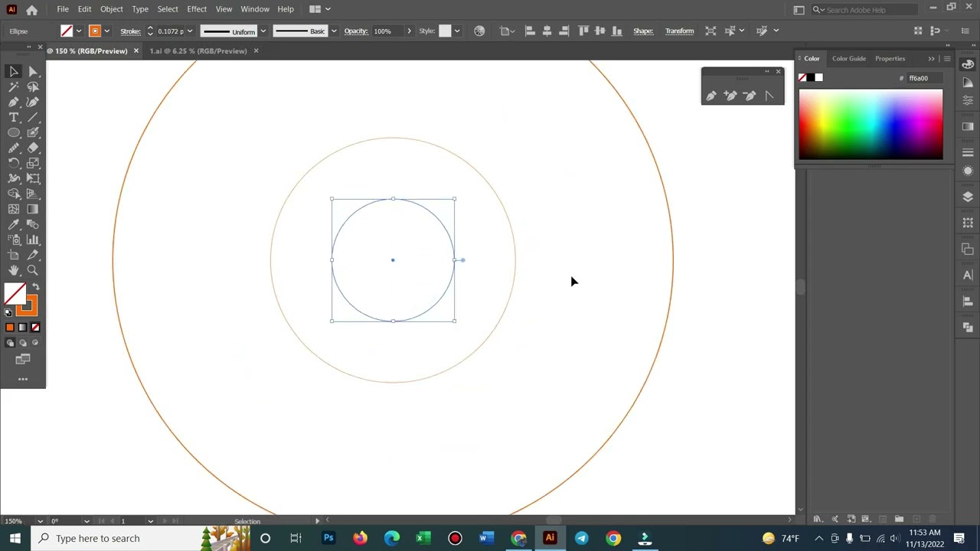Click the Stroke label link
980x551 pixels.
(130, 31)
